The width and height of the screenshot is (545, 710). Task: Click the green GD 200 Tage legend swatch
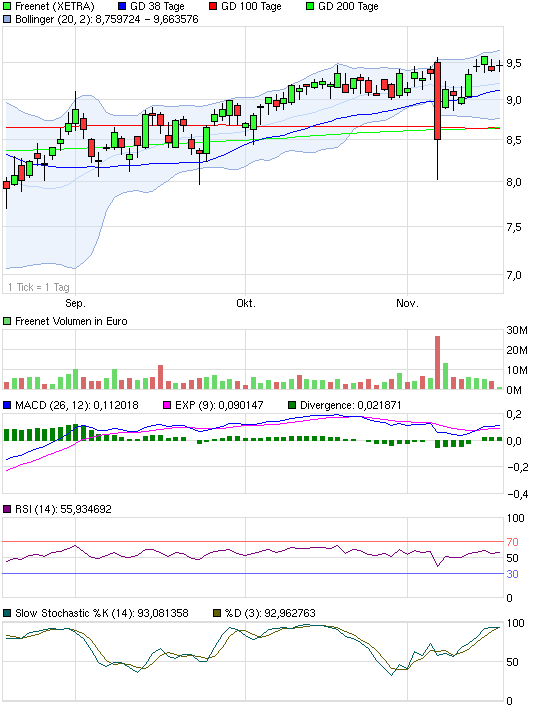(x=310, y=6)
